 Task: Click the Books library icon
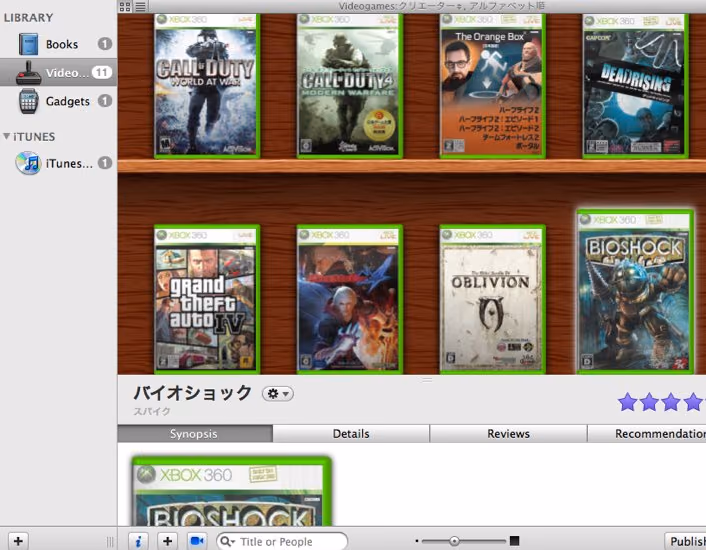tap(28, 44)
